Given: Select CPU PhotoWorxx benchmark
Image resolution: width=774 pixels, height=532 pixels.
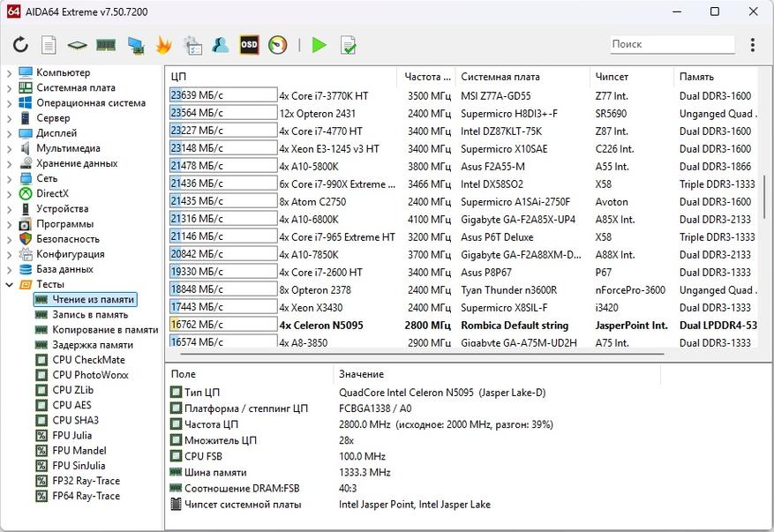Looking at the screenshot, I should tap(90, 375).
